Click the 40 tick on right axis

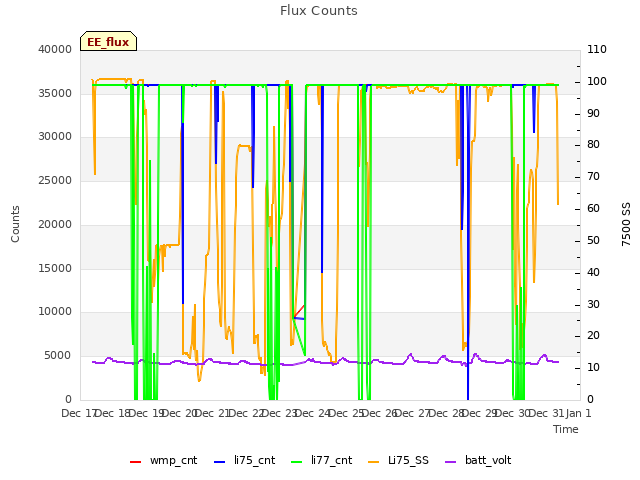[593, 272]
